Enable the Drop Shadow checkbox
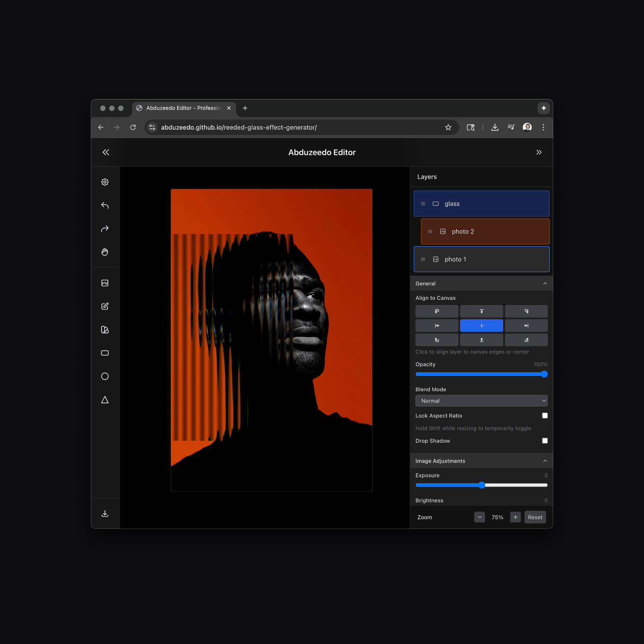 [545, 441]
